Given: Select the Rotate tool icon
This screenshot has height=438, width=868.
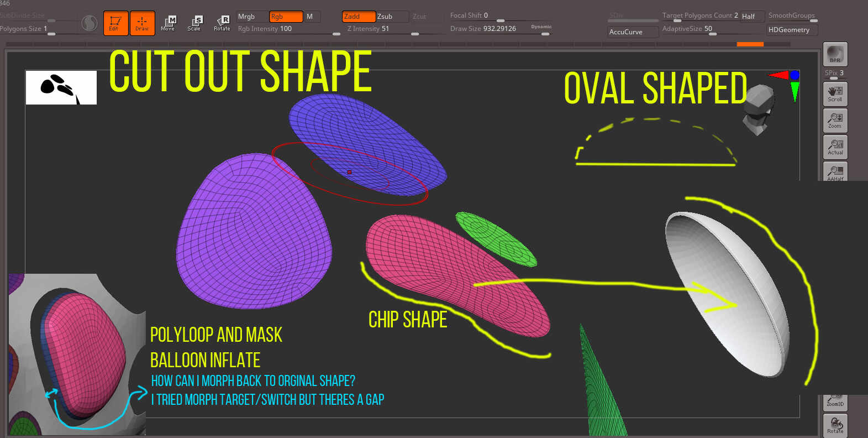Looking at the screenshot, I should click(222, 23).
